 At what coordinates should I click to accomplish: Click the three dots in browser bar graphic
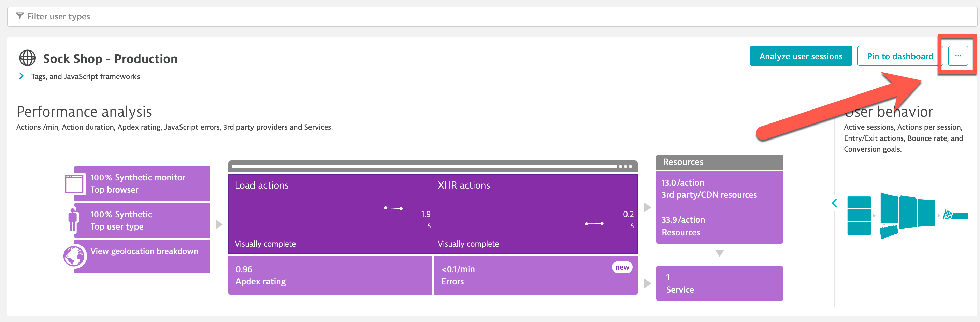pyautogui.click(x=625, y=166)
